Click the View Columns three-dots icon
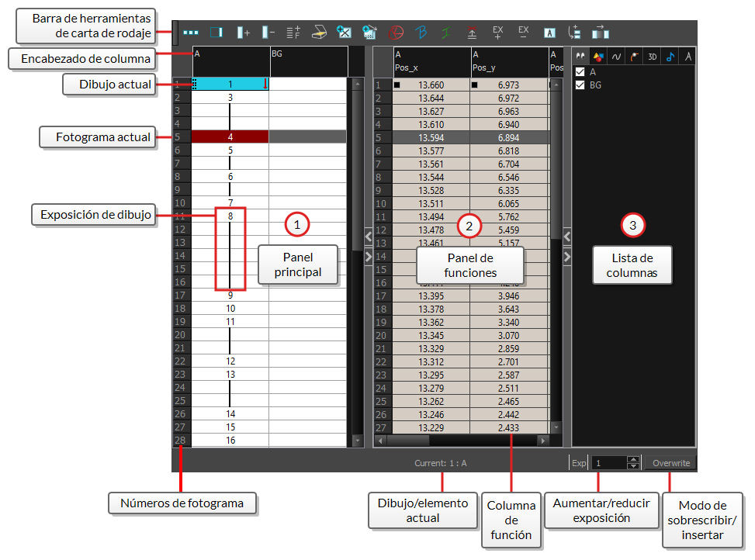The image size is (755, 560). point(191,33)
